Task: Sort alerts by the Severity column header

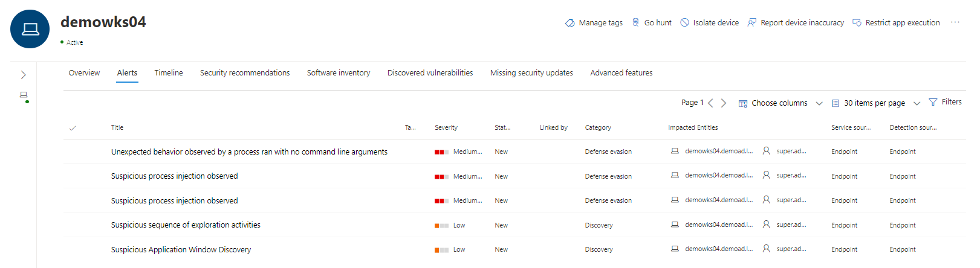Action: click(x=446, y=128)
